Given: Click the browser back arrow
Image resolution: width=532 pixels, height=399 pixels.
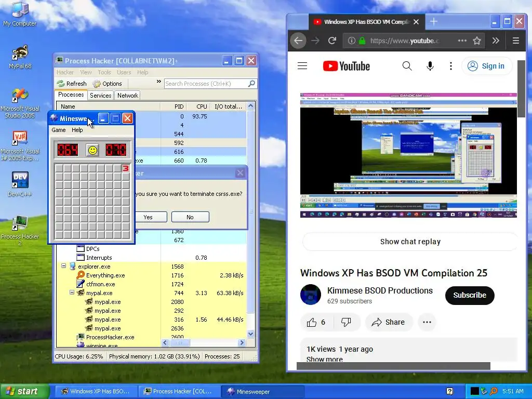Looking at the screenshot, I should [x=298, y=41].
